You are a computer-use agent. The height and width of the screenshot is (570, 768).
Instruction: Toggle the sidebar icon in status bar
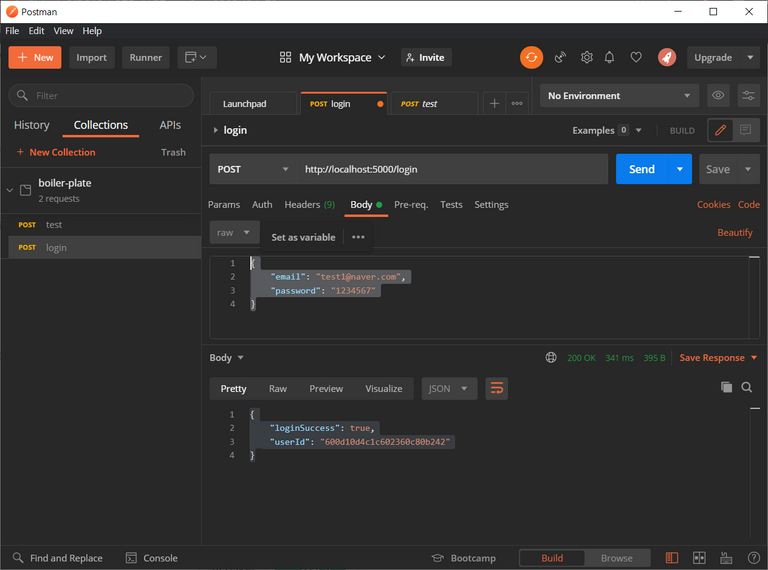click(672, 558)
